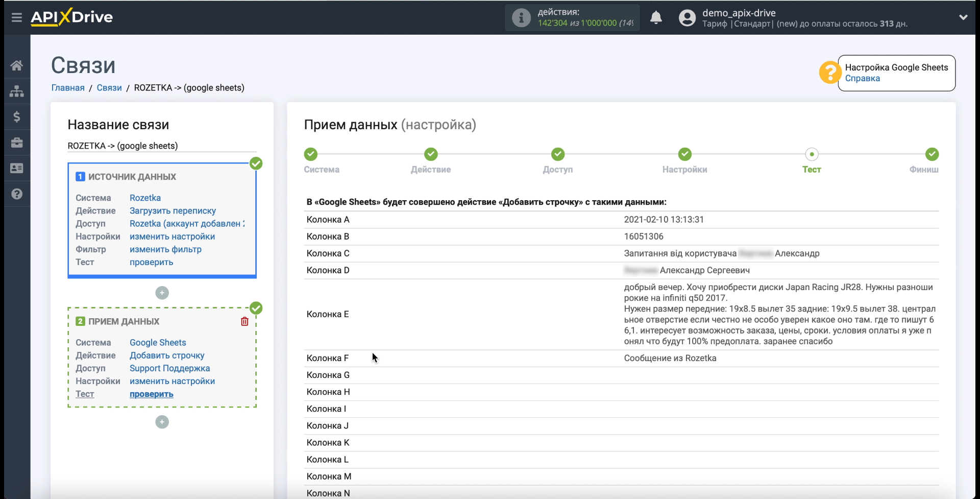Viewport: 980px width, 499px height.
Task: Go to Связи breadcrumb
Action: click(109, 88)
